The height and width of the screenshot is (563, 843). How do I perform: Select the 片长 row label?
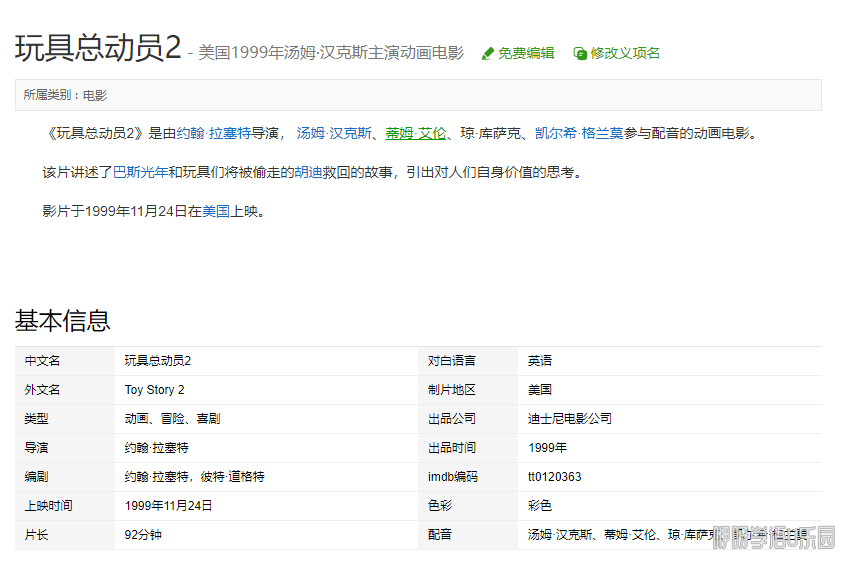click(x=36, y=535)
